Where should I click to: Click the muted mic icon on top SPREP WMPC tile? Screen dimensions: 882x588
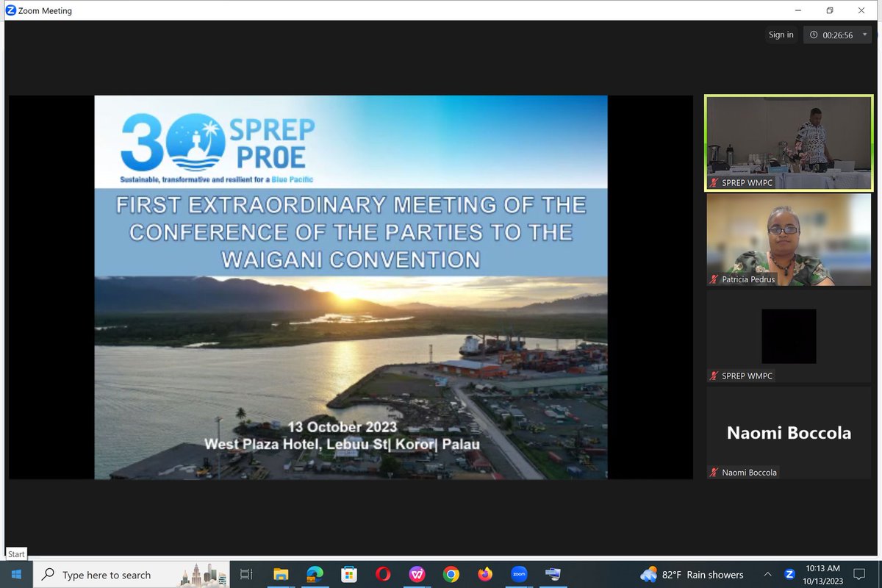click(713, 182)
